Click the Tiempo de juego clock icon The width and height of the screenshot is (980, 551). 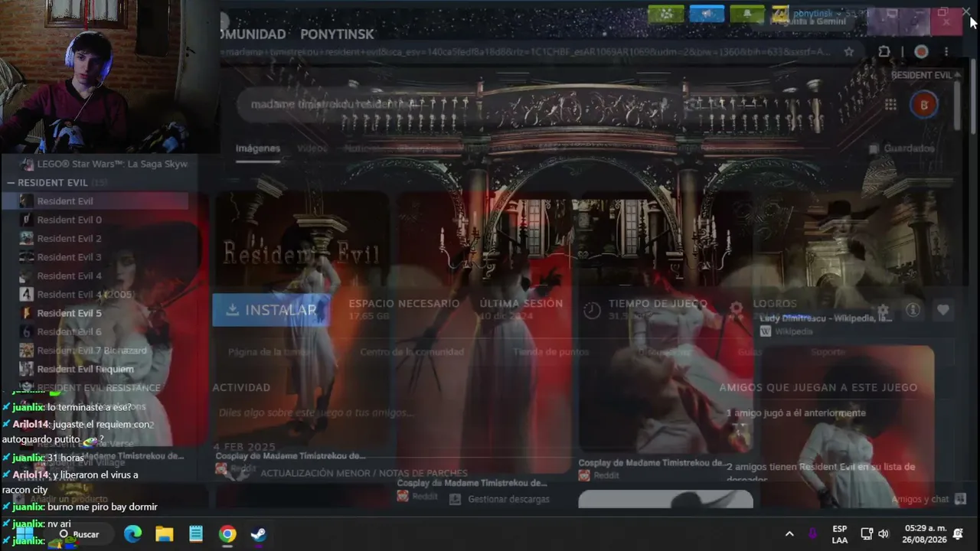coord(592,310)
